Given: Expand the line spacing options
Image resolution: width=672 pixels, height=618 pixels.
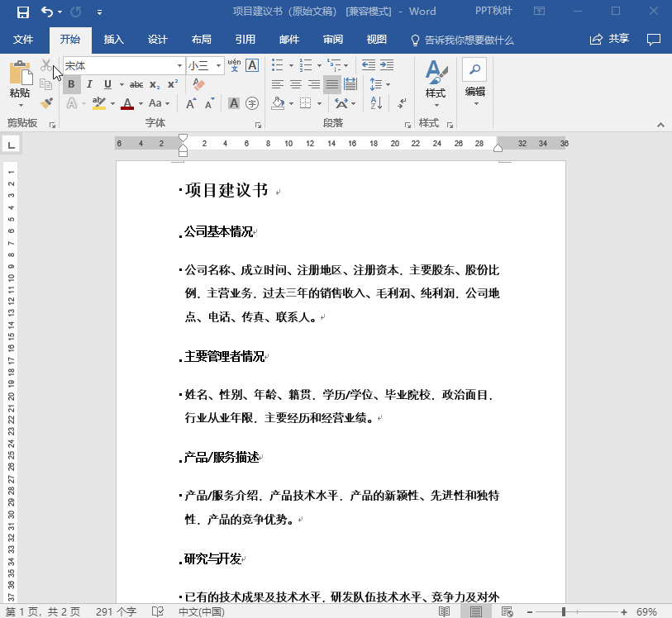Looking at the screenshot, I should (x=388, y=84).
